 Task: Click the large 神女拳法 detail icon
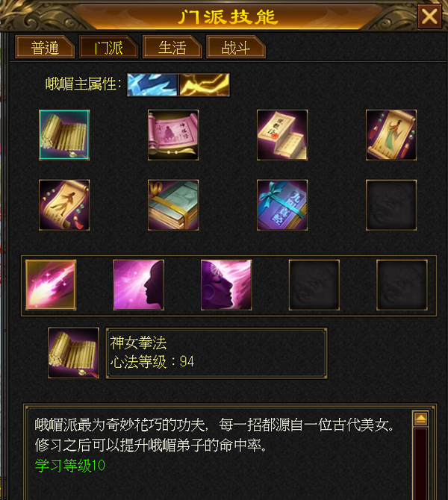(x=73, y=353)
